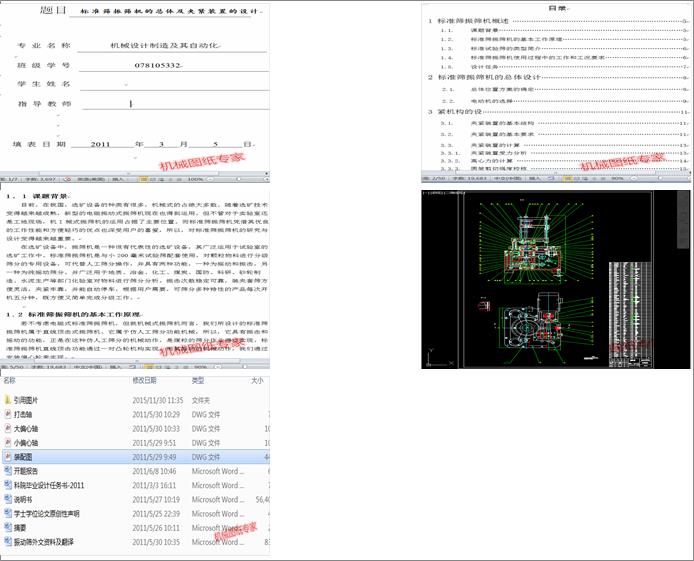This screenshot has height=561, width=694.
Task: Select the 说明书 Word document icon
Action: (x=8, y=499)
